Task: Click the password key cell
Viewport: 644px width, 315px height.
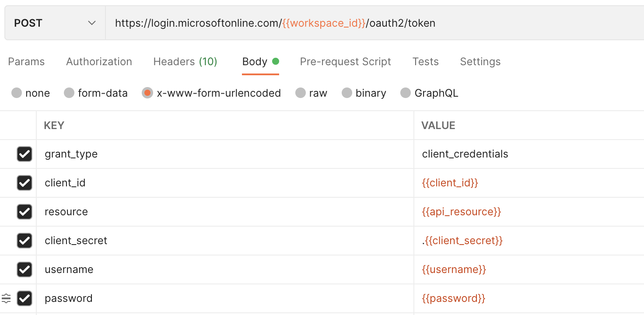Action: tap(225, 298)
